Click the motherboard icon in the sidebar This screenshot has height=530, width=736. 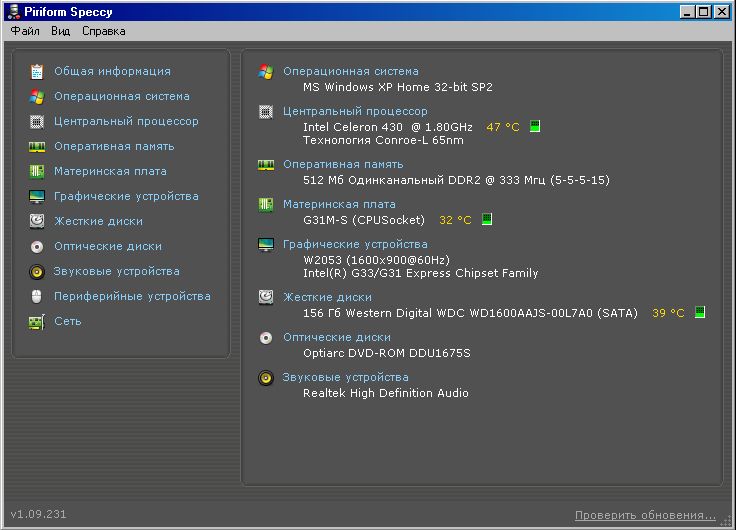click(x=37, y=171)
